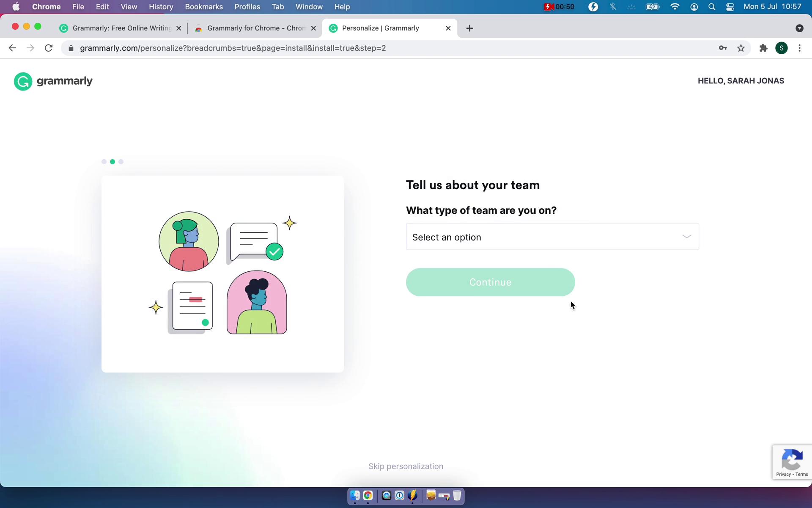Image resolution: width=812 pixels, height=508 pixels.
Task: Reload the current page
Action: (49, 48)
